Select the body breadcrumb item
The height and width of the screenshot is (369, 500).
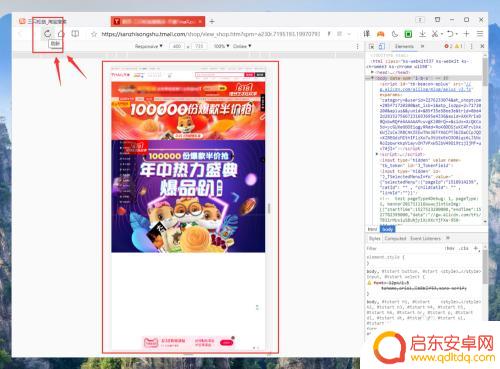(387, 229)
